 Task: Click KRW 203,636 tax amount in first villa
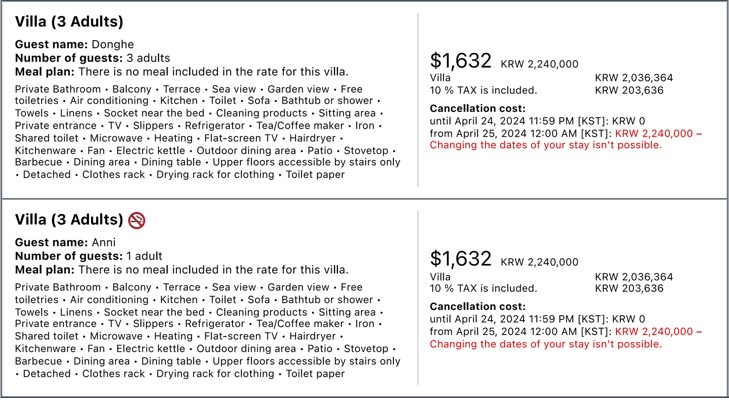(629, 90)
